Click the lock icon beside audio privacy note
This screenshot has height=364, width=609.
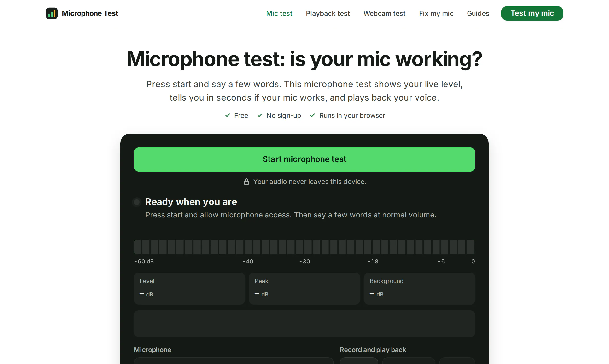246,182
